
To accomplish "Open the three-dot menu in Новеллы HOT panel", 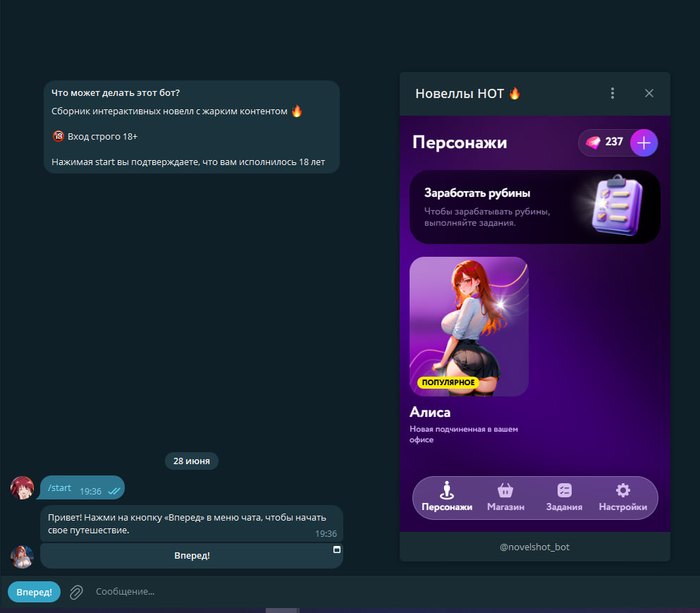I will [x=612, y=93].
